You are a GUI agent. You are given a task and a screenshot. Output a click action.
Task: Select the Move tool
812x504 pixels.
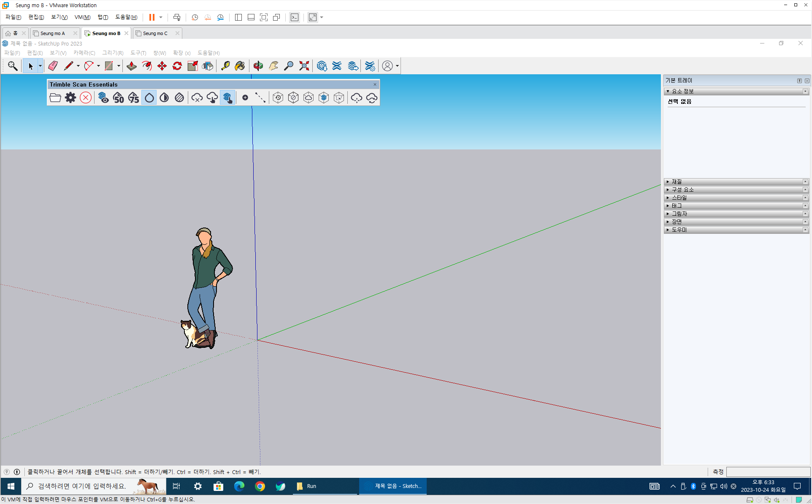[x=162, y=66]
